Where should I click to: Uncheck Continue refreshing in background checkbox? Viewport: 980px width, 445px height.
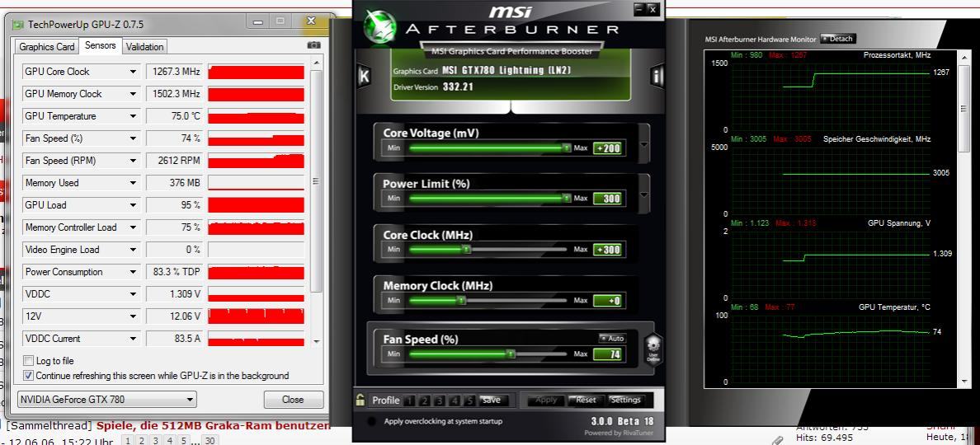click(x=28, y=376)
